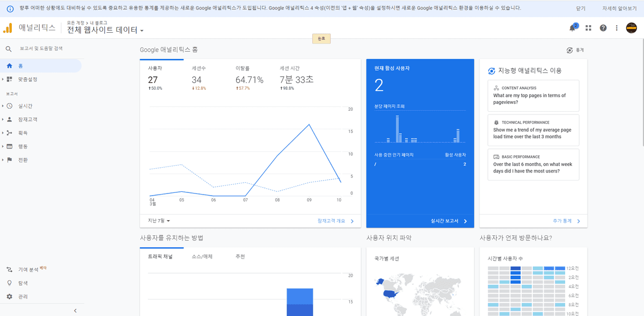Screen dimensions: 644x316
Task: Open the Google apps grid launcher
Action: (588, 26)
